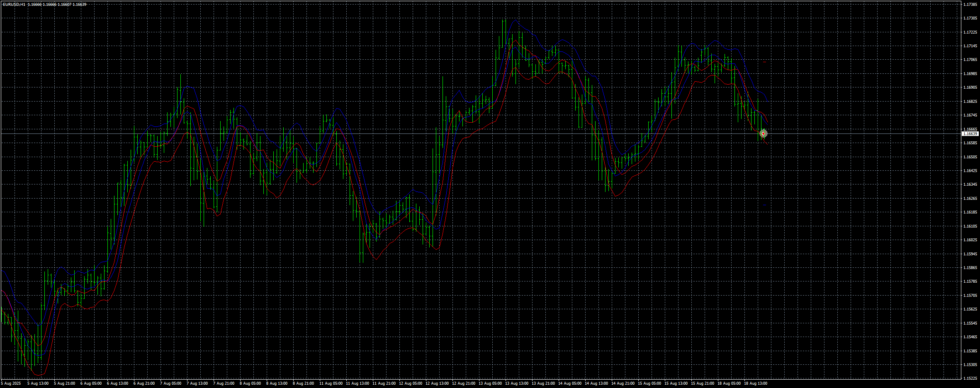Click the EURUSD,H1 chart title text
This screenshot has height=388, width=980.
click(x=14, y=5)
